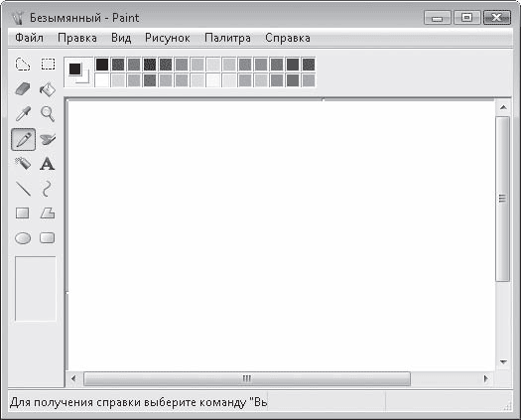Activate the Text tool
The width and height of the screenshot is (521, 420).
click(48, 164)
